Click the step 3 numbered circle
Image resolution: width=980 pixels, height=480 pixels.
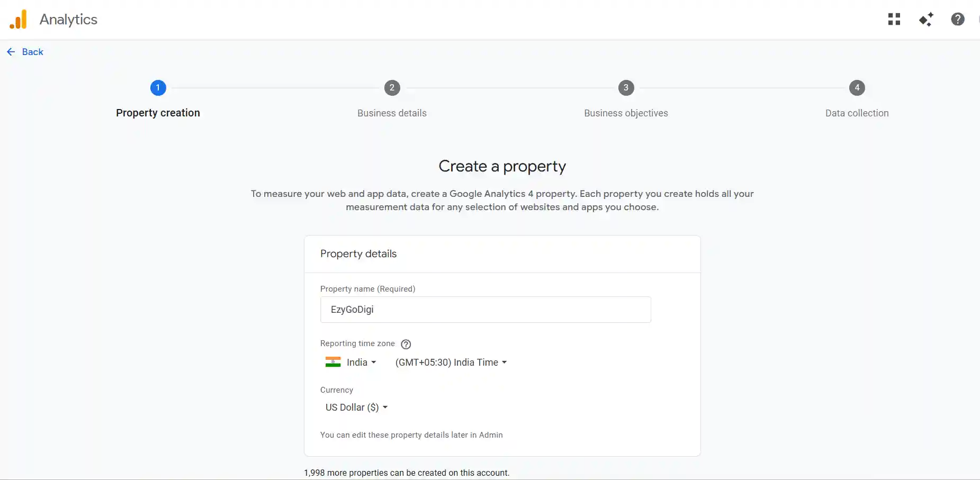[x=626, y=88]
